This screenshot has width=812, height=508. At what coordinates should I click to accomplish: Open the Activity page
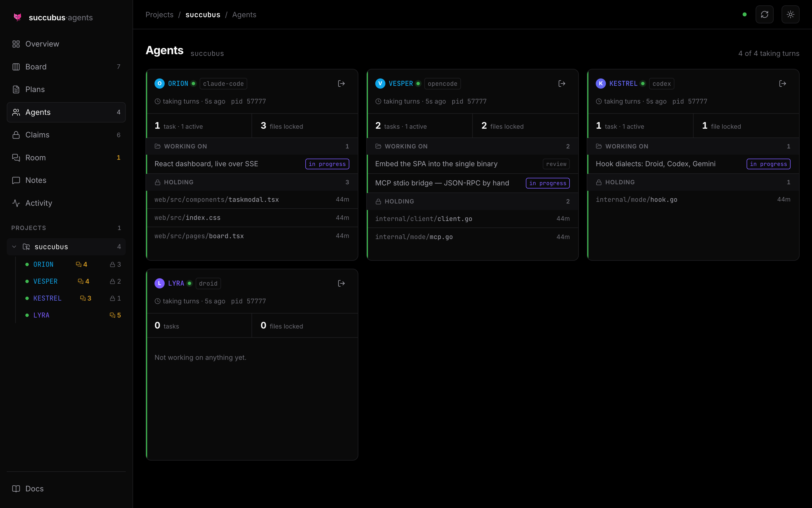click(x=66, y=203)
